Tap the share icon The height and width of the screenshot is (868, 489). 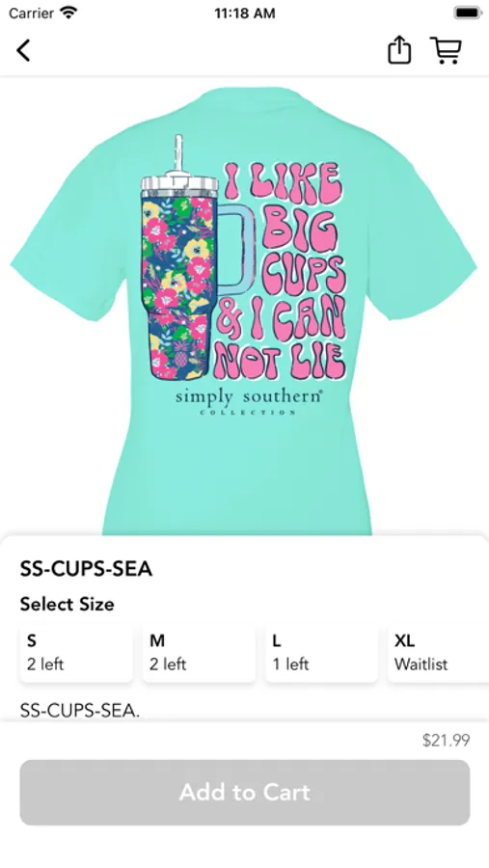point(398,50)
